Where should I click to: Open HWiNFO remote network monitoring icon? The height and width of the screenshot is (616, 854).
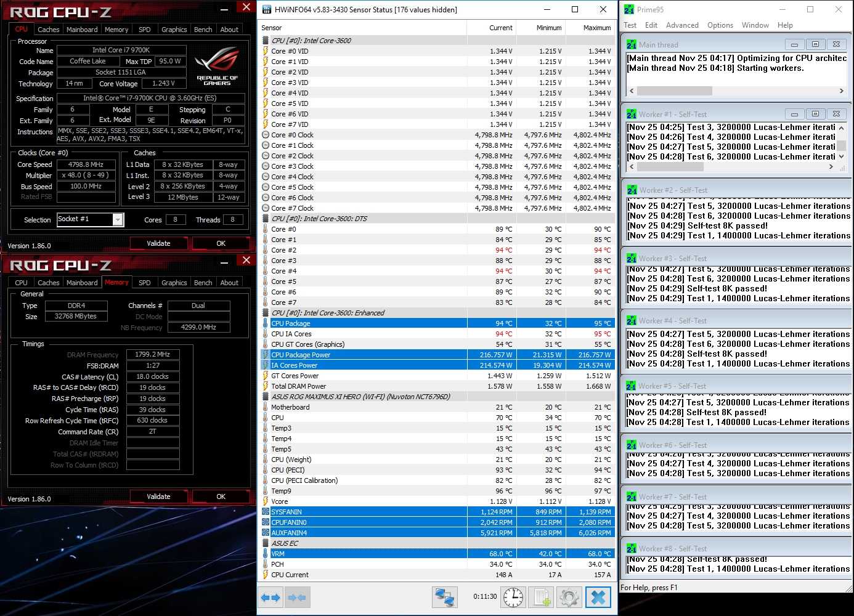pos(444,598)
